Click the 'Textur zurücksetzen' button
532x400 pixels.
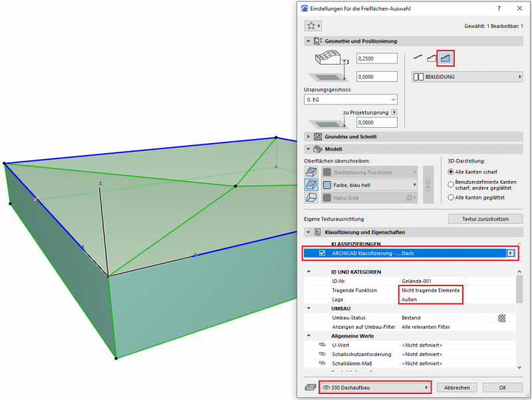point(485,218)
